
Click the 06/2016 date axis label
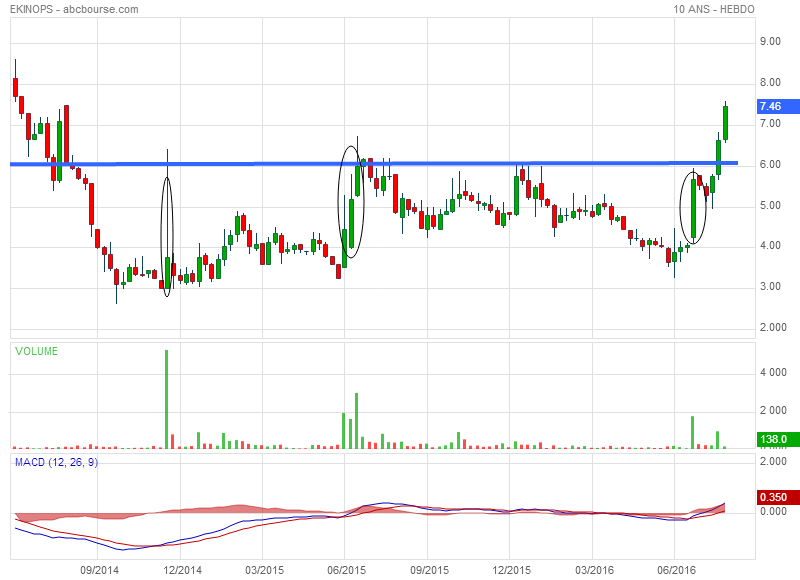coord(677,570)
